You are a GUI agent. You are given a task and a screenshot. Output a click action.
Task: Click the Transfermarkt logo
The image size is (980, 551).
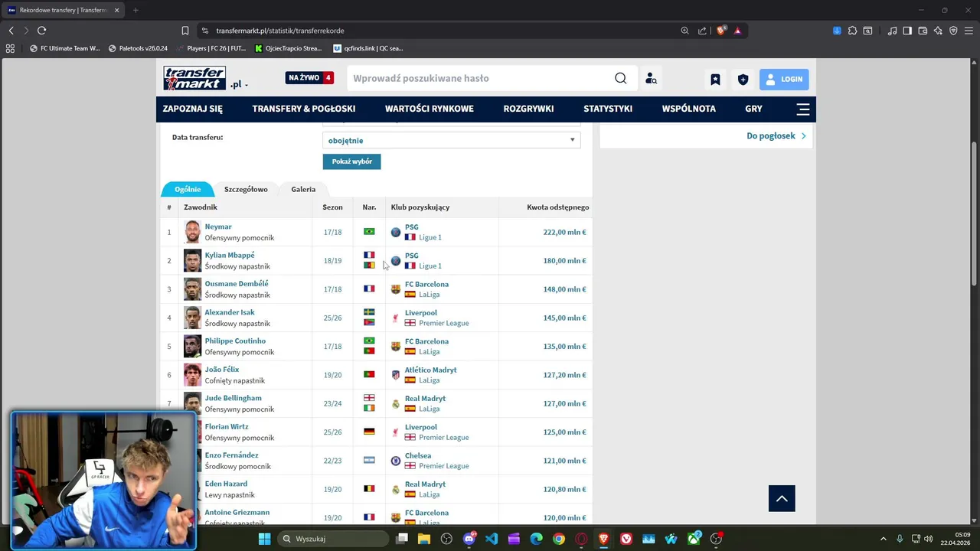(194, 78)
